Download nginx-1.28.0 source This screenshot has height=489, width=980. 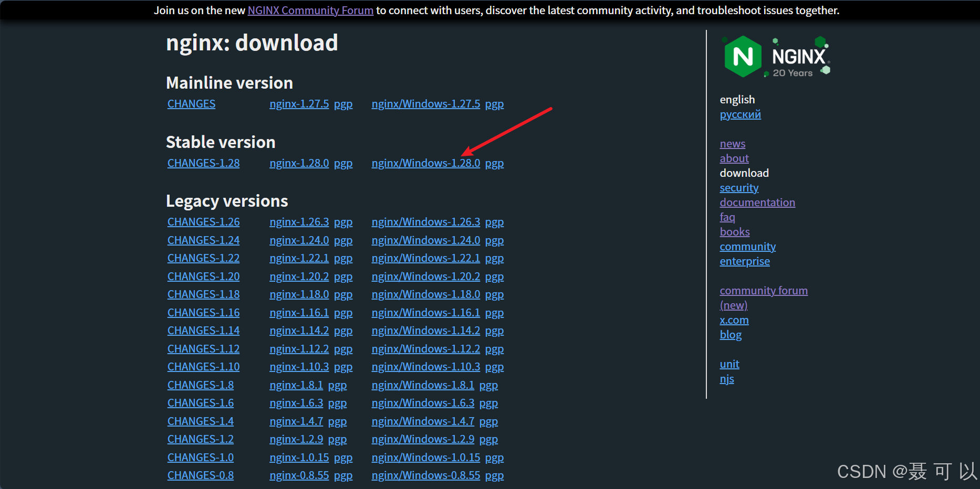pos(299,163)
